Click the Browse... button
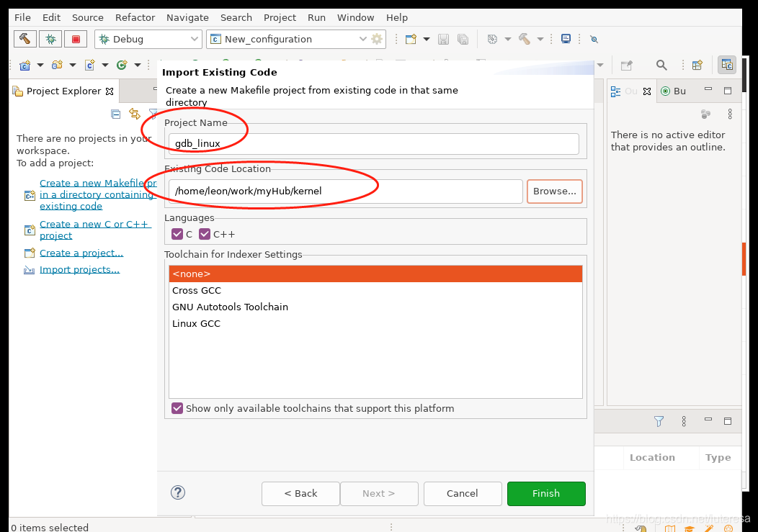 point(555,191)
